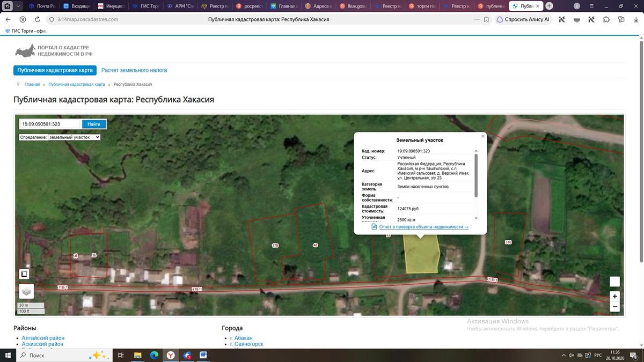
Task: Open the Алтайский район link
Action: pos(43,338)
